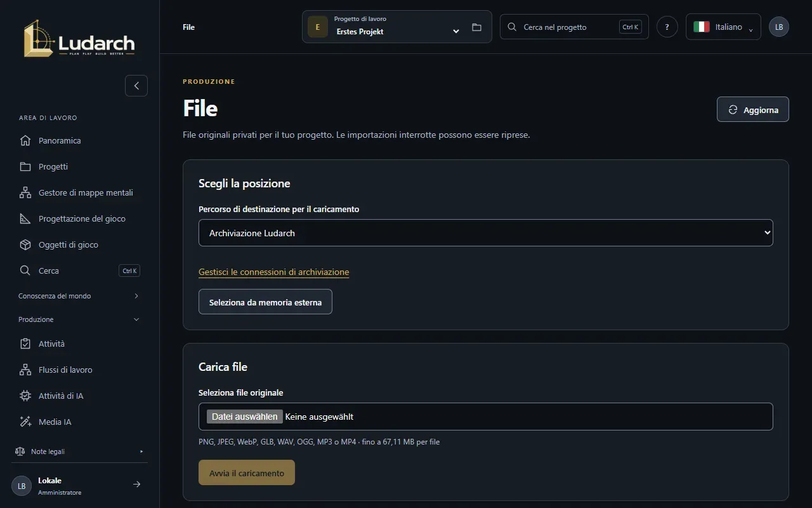The image size is (812, 508).
Task: Click the Panoramica house icon
Action: tap(25, 140)
